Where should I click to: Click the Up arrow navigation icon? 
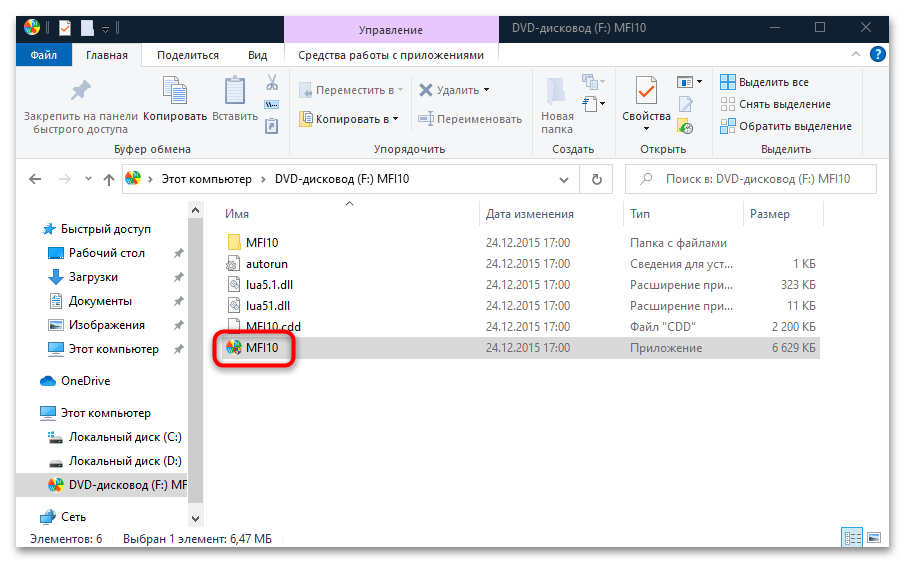point(109,179)
